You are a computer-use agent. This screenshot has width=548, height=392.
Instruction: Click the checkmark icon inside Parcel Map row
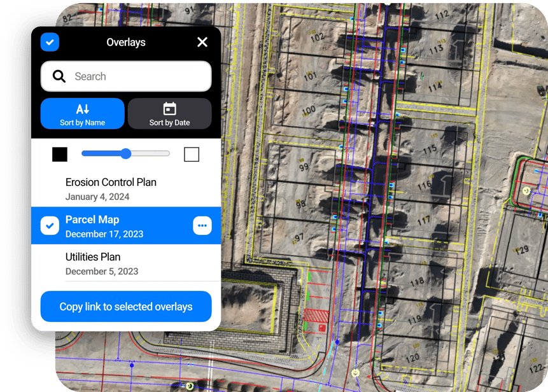(x=49, y=225)
